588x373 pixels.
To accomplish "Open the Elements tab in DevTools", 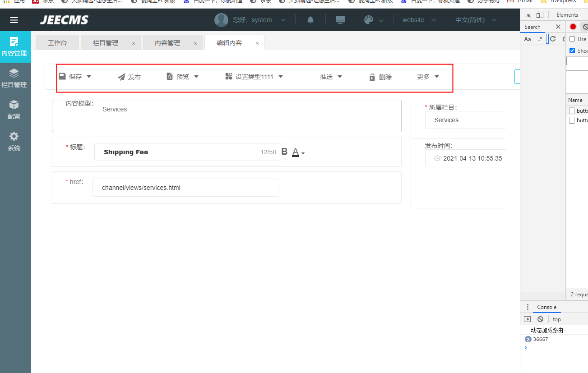I will point(567,14).
